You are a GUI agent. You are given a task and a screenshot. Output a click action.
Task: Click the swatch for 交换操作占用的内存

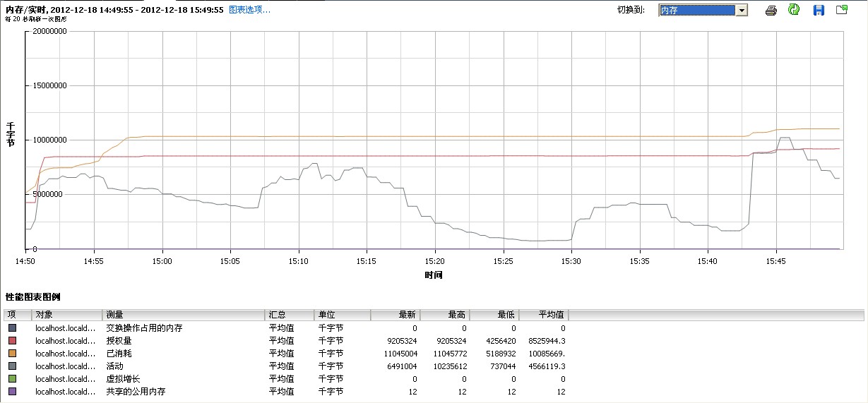click(x=13, y=328)
